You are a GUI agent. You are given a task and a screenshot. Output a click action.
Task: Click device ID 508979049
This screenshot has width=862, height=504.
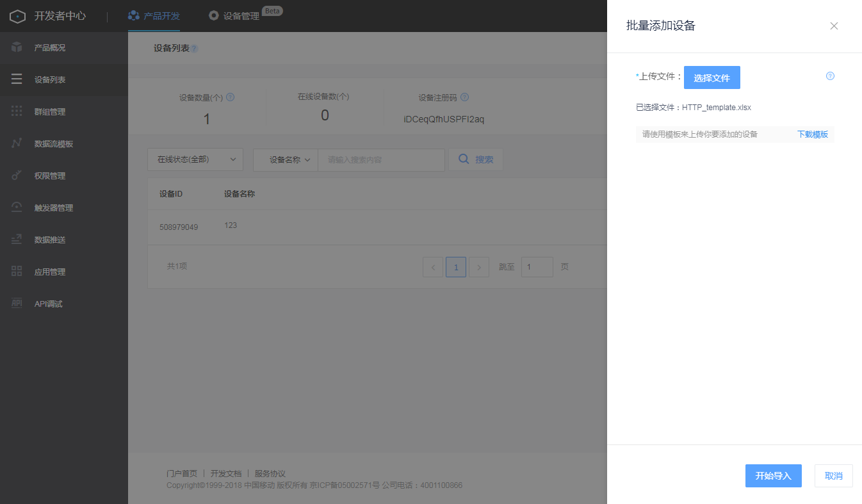click(179, 227)
